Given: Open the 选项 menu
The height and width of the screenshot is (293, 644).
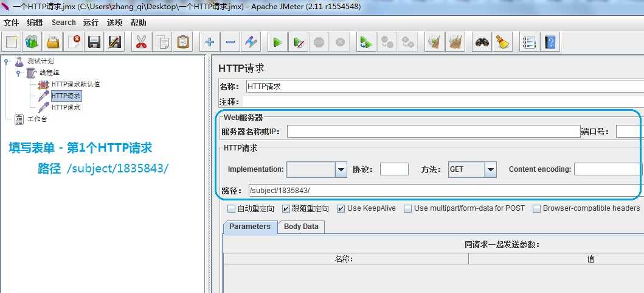Looking at the screenshot, I should (114, 23).
